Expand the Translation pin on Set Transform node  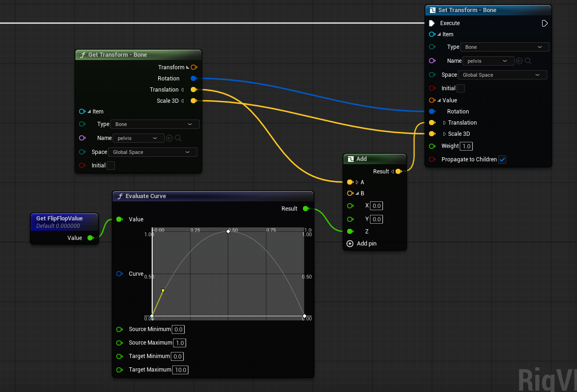[444, 122]
